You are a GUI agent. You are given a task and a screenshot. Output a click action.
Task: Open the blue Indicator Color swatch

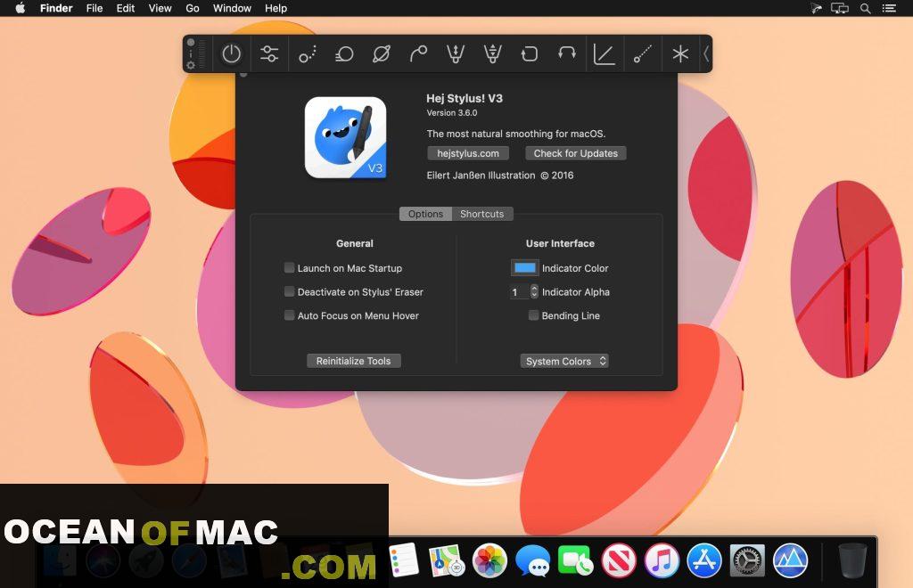524,267
